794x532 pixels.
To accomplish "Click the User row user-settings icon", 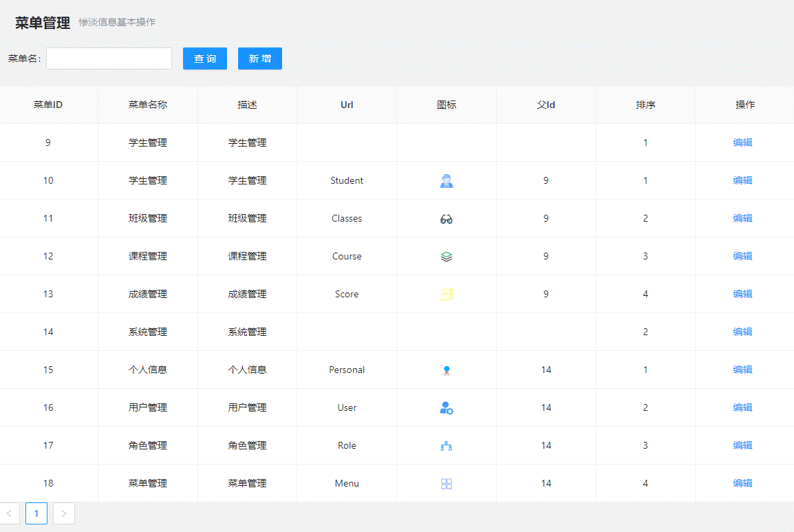I will pos(446,408).
